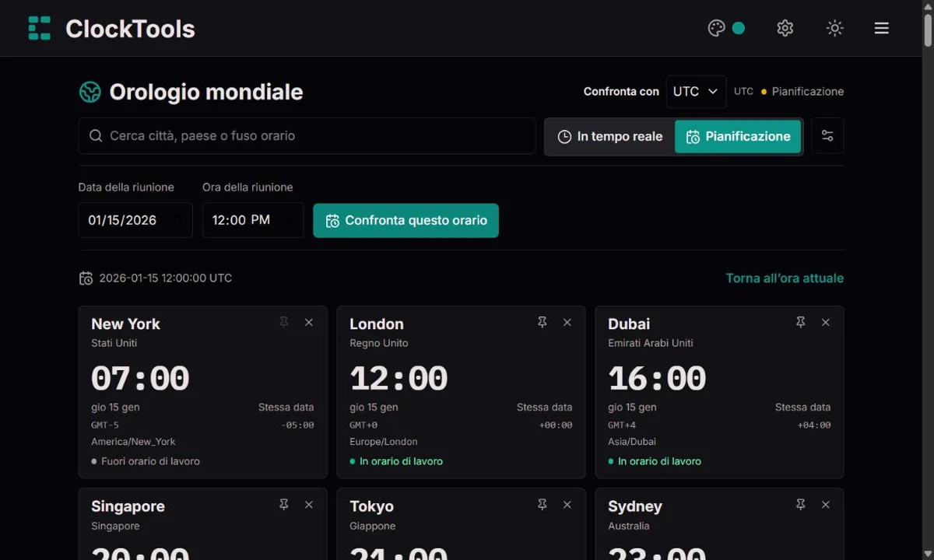934x560 pixels.
Task: Toggle light mode with the sun icon
Action: pyautogui.click(x=835, y=28)
